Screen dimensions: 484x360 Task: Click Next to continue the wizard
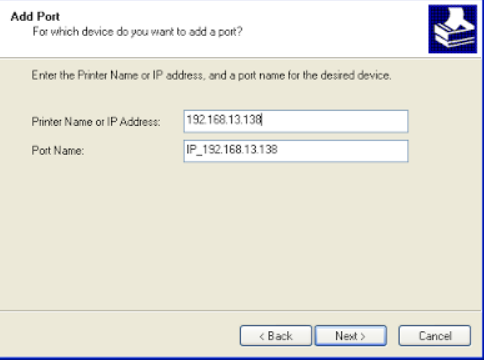point(351,336)
